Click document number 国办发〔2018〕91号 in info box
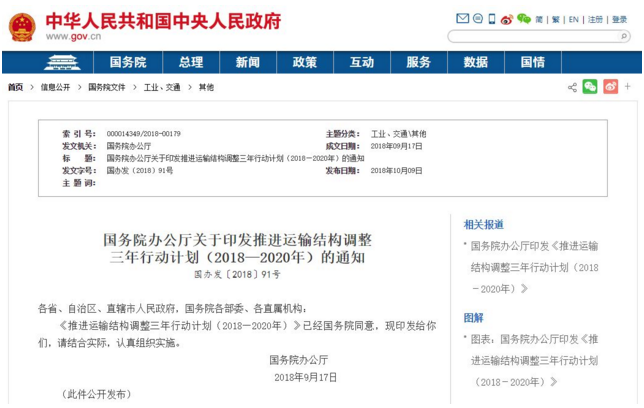The height and width of the screenshot is (408, 644). coord(140,171)
